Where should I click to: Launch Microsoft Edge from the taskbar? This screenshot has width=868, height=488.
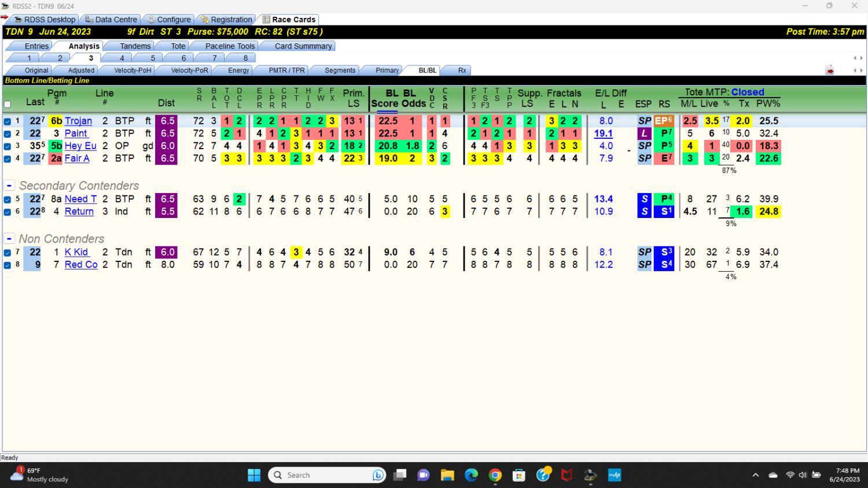(472, 475)
